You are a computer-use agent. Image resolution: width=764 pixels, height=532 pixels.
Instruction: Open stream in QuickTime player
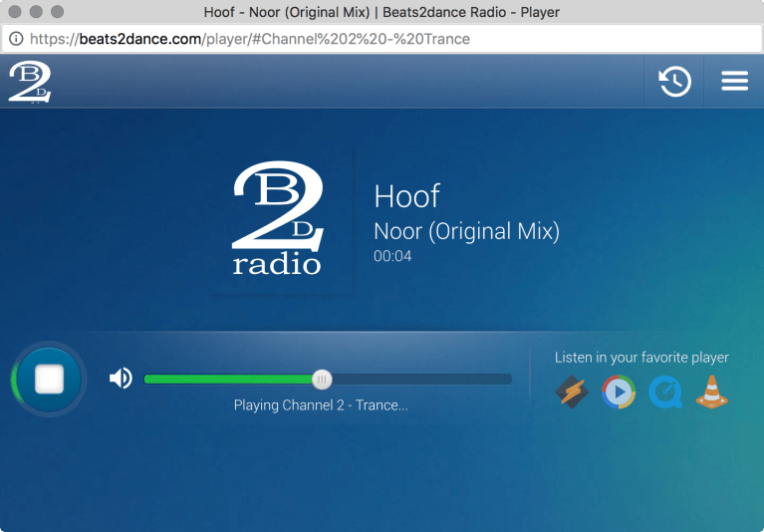[x=664, y=392]
